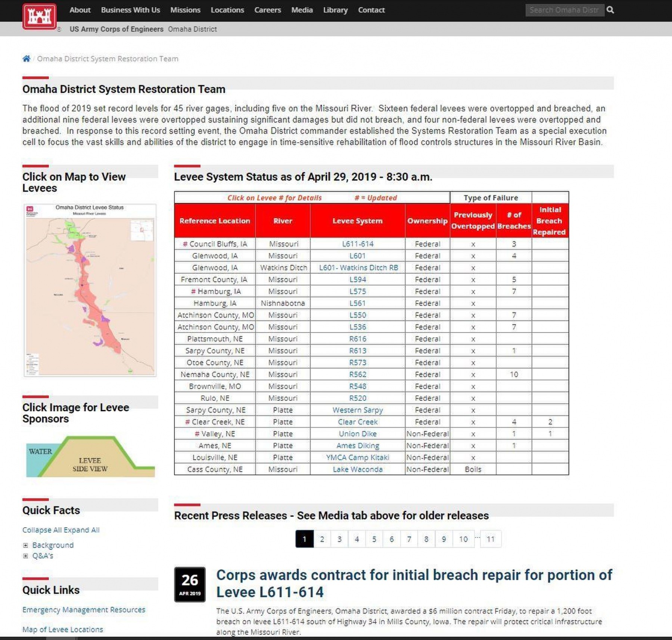Open the Lake Waconda levee link
The width and height of the screenshot is (672, 640).
click(x=358, y=469)
